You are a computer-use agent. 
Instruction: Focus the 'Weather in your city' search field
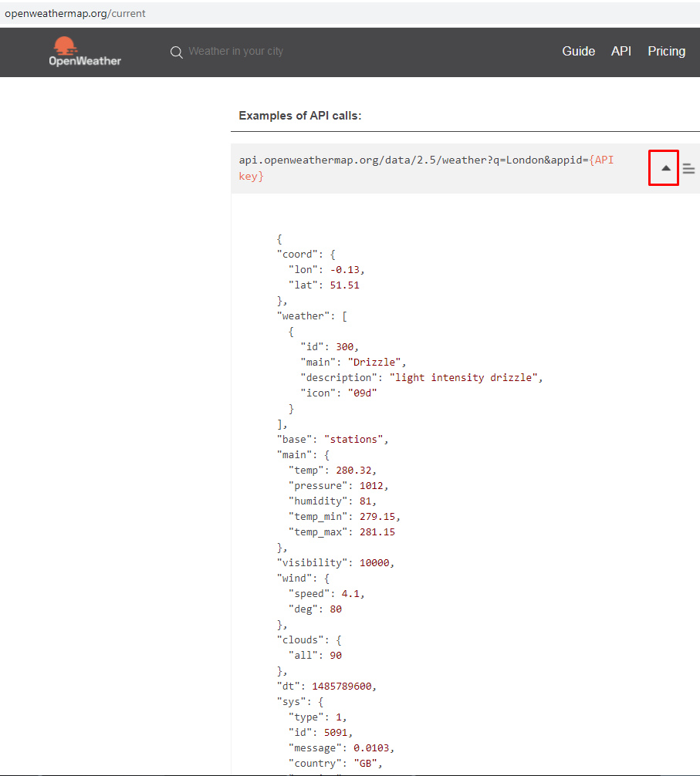point(235,52)
